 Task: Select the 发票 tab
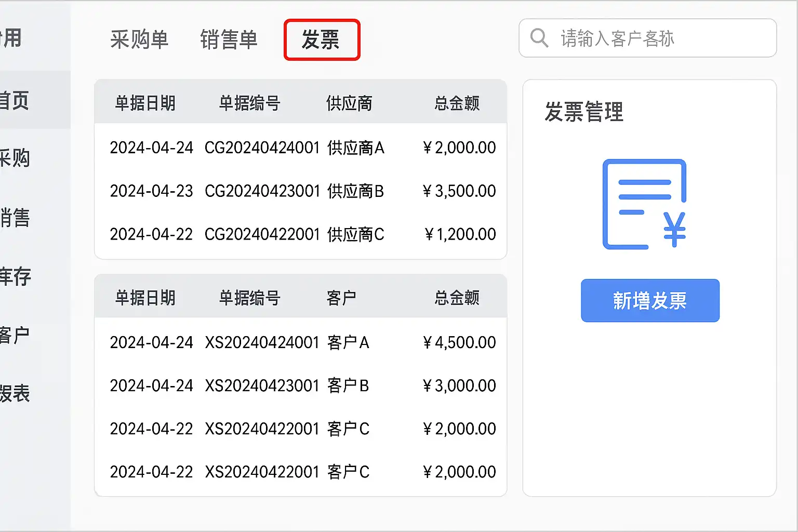(321, 39)
